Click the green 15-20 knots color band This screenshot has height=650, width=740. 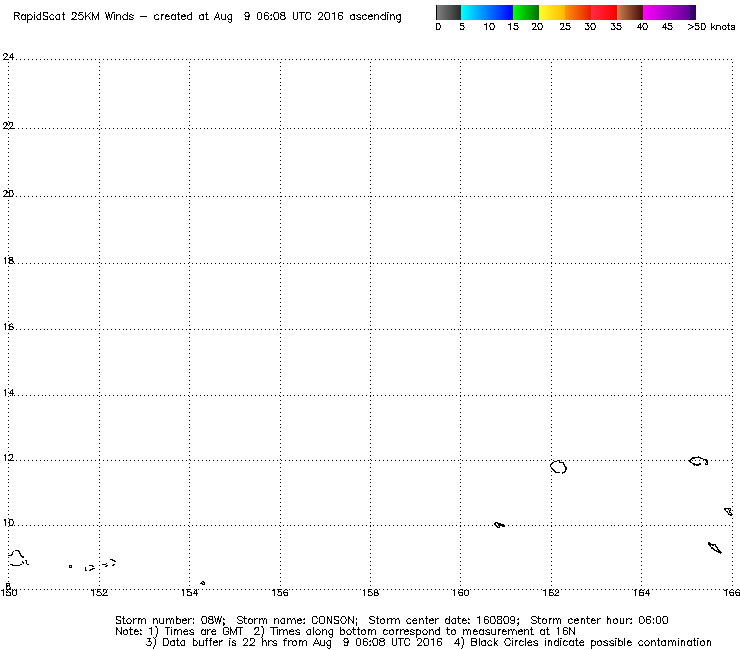526,12
